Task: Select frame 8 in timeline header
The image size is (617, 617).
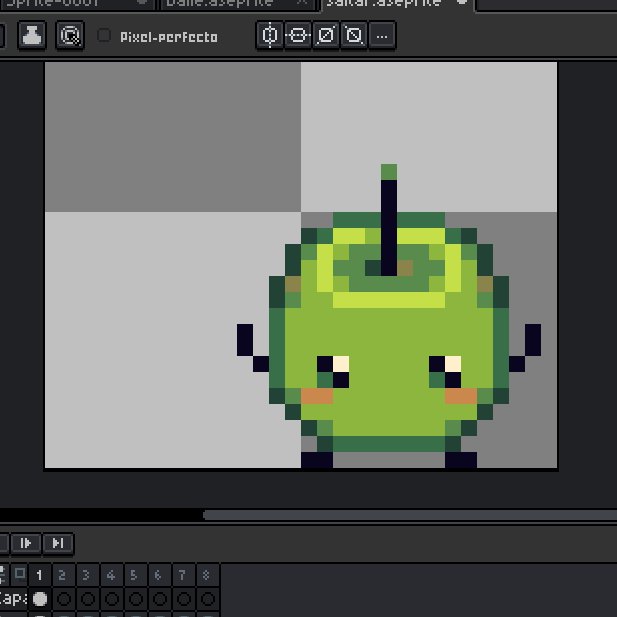Action: pyautogui.click(x=207, y=575)
